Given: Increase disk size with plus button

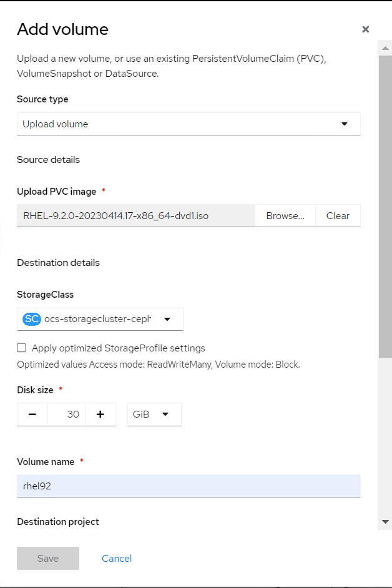Looking at the screenshot, I should tap(100, 414).
